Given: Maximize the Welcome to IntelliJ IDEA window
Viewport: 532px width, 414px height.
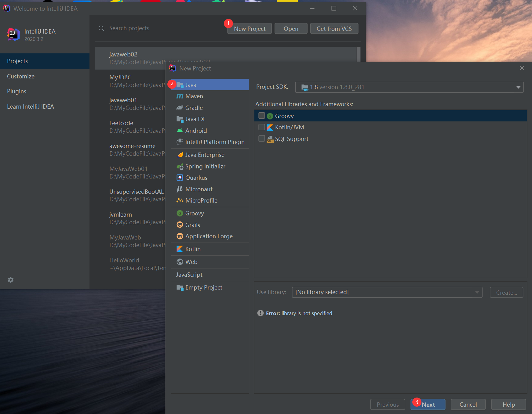Looking at the screenshot, I should (334, 8).
